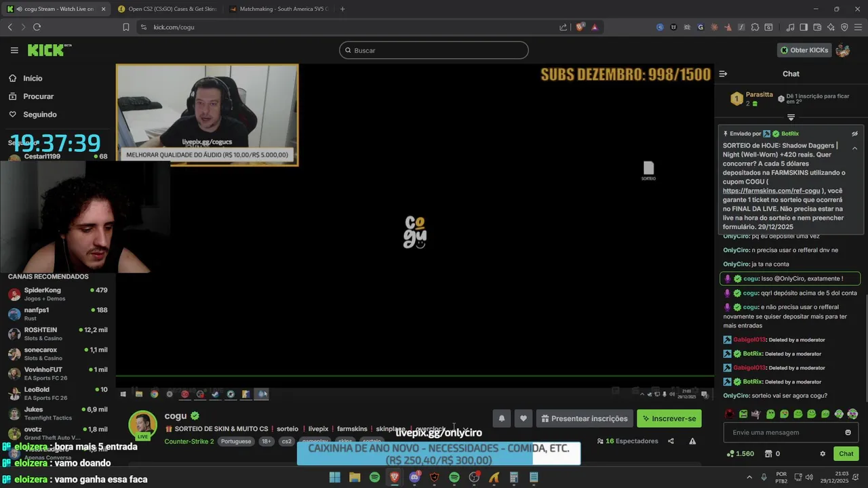The width and height of the screenshot is (868, 488).
Task: Open sonecarox recommended channel
Action: pos(58,354)
